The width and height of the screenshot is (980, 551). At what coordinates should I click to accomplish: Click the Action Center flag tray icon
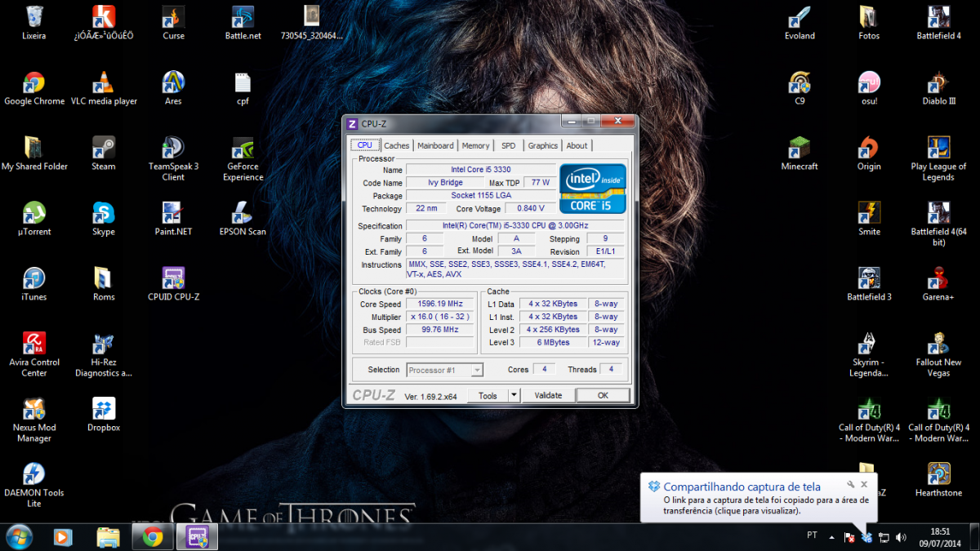click(x=849, y=537)
